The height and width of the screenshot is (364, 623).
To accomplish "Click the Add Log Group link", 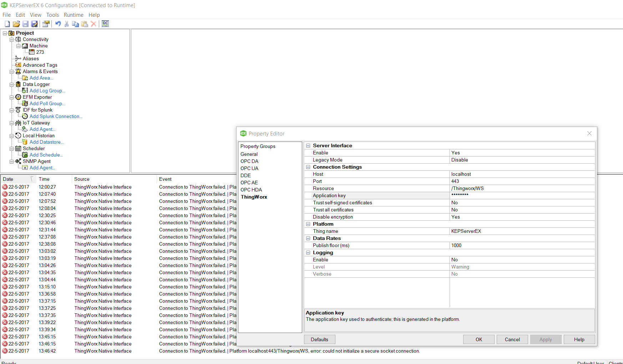I will pos(47,91).
